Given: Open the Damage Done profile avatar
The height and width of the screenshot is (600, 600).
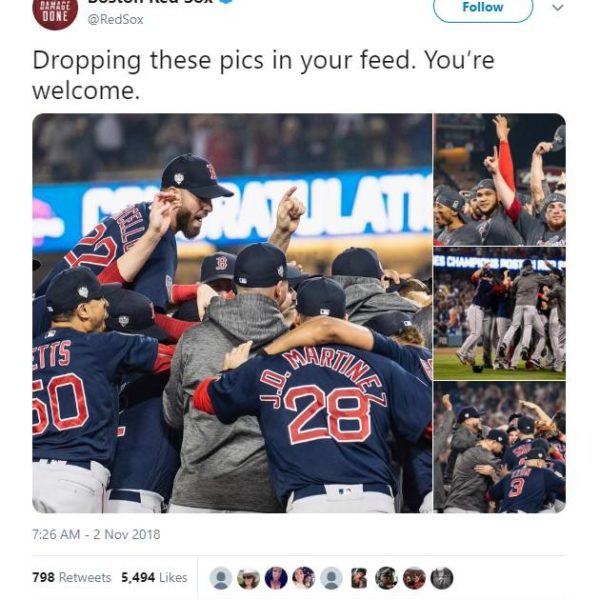Looking at the screenshot, I should (55, 11).
